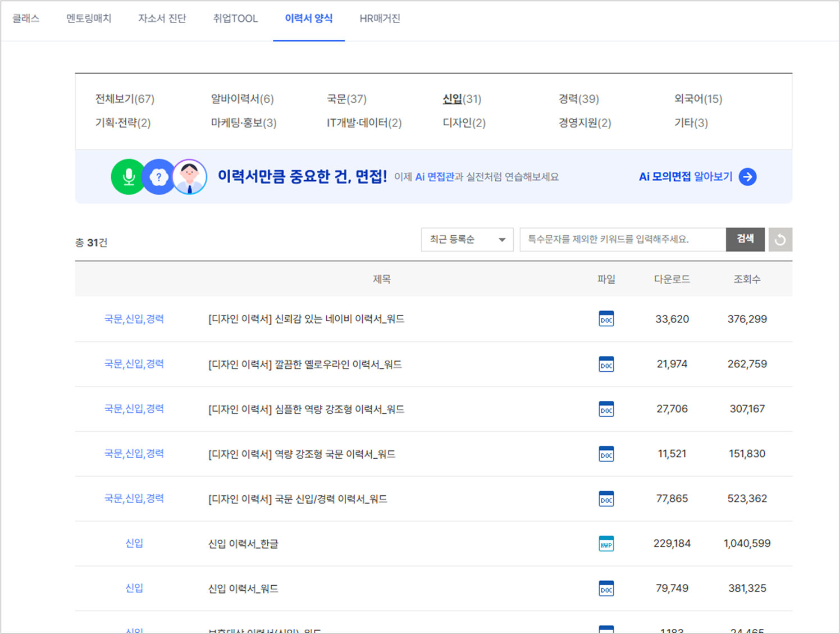This screenshot has height=634, width=840.
Task: Select the 이력서 양식 tab
Action: [309, 19]
